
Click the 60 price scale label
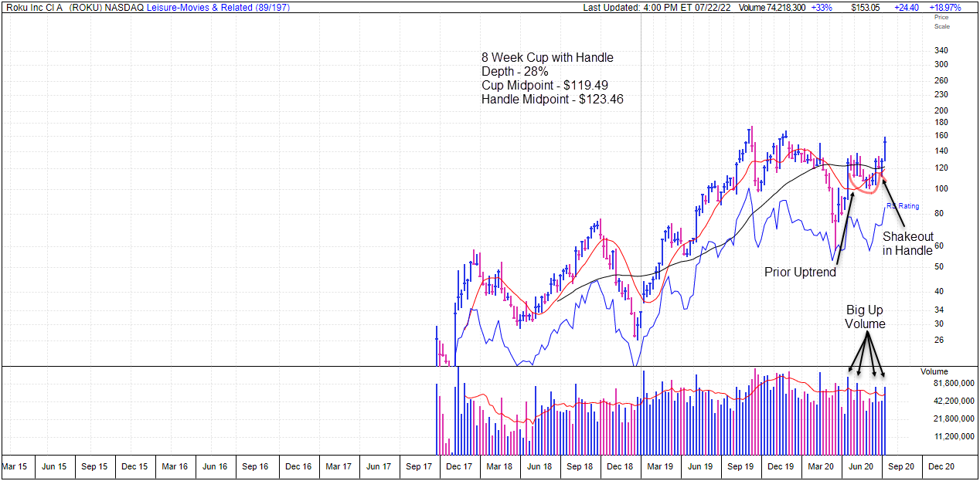tap(939, 246)
